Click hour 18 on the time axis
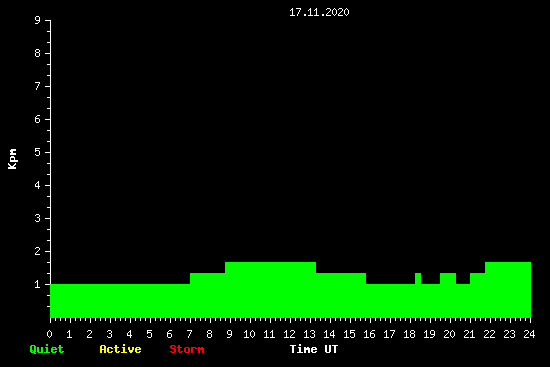Viewport: 550px width, 367px height. tap(409, 334)
